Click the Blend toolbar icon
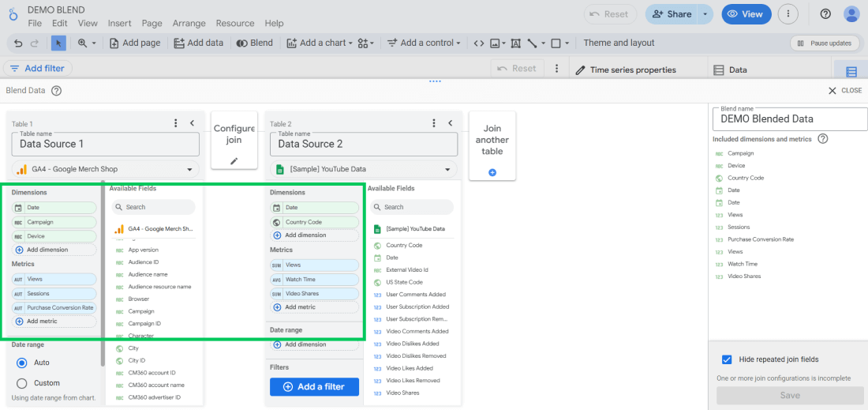Viewport: 868px width, 410px height. (254, 43)
